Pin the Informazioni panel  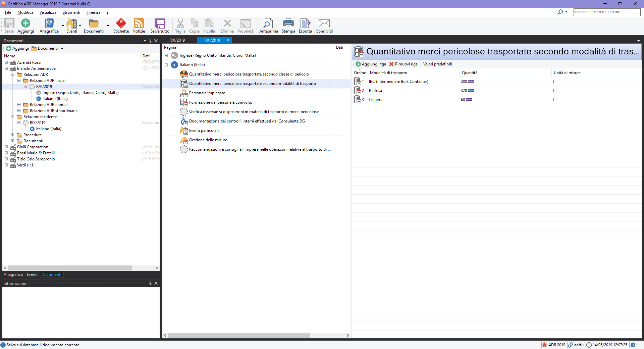coord(150,283)
